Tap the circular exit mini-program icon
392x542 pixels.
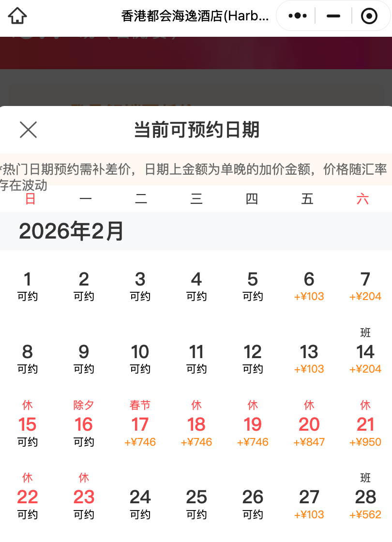[369, 15]
